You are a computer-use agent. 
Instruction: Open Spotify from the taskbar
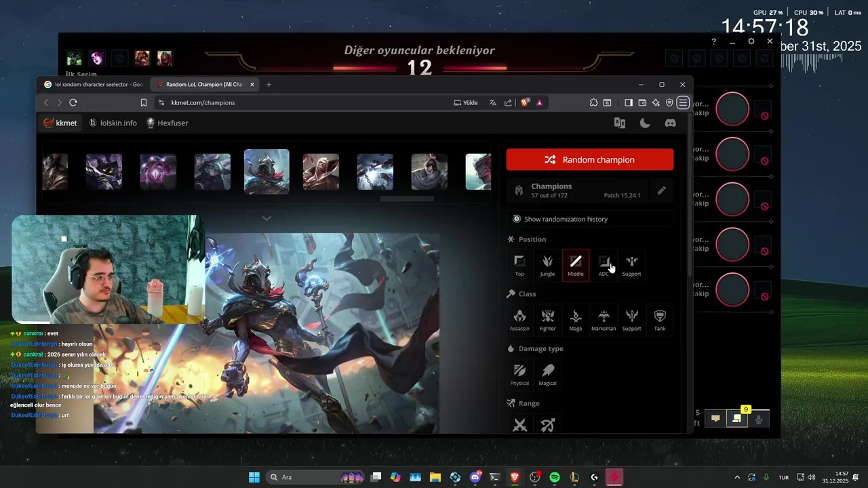(554, 477)
